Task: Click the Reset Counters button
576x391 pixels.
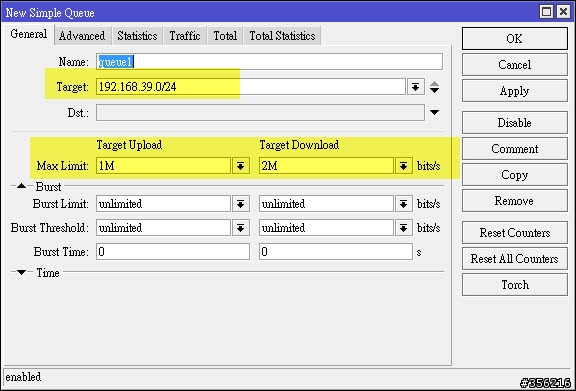Action: [515, 233]
